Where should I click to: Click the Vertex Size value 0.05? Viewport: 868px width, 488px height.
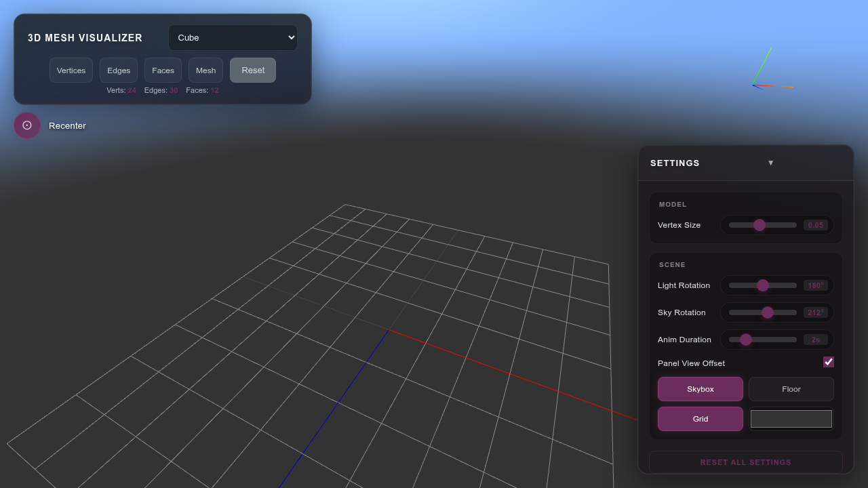(x=816, y=225)
